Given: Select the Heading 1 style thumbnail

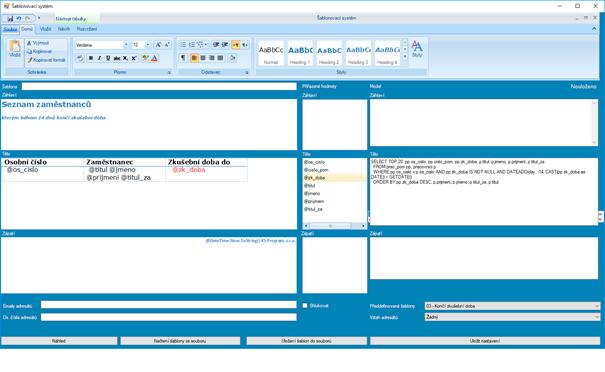Looking at the screenshot, I should (300, 53).
